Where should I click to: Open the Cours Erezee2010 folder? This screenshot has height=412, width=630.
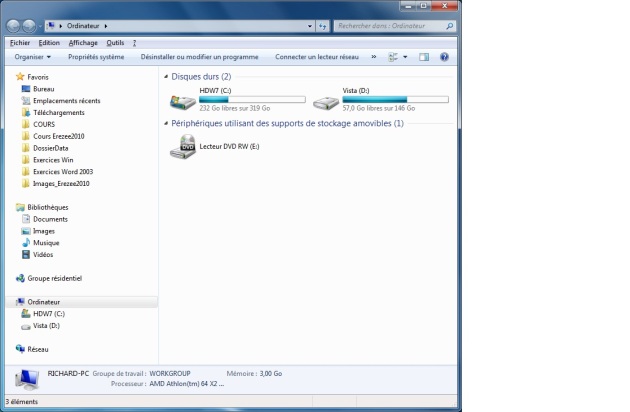tap(53, 136)
